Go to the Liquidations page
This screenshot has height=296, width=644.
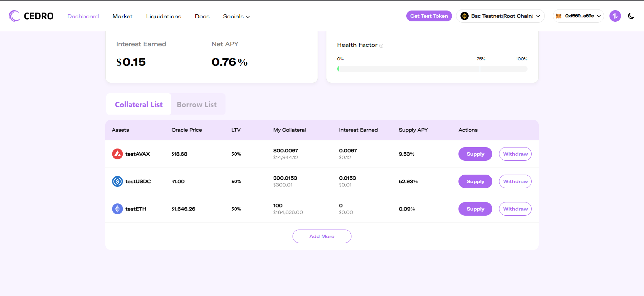click(x=164, y=16)
